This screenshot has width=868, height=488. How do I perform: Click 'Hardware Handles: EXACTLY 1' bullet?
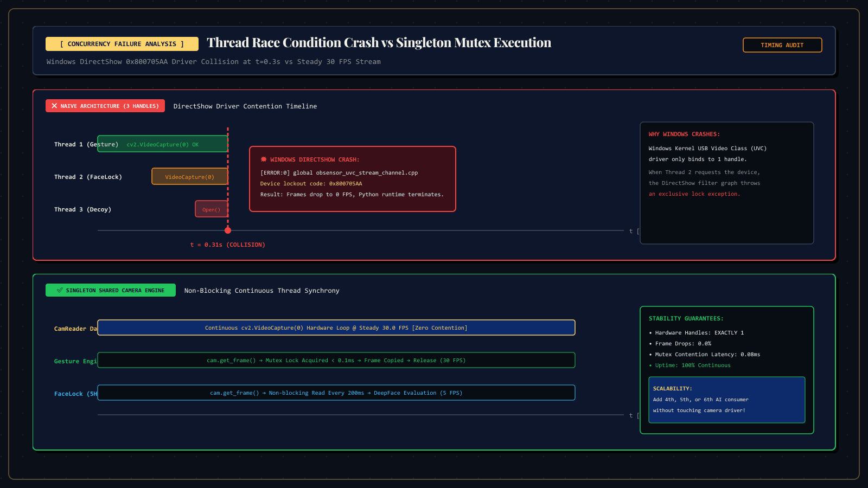[x=697, y=333]
